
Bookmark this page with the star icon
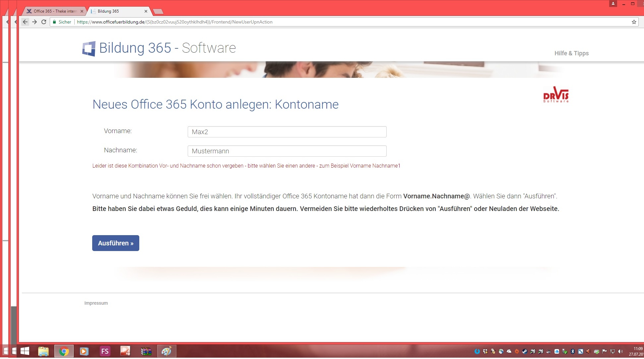coord(634,22)
